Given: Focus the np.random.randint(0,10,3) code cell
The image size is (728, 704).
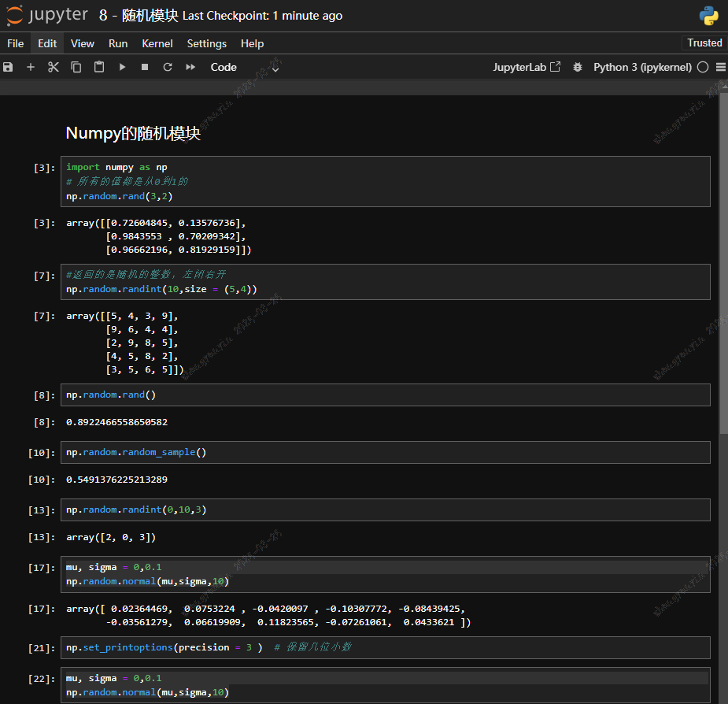Looking at the screenshot, I should click(x=386, y=510).
